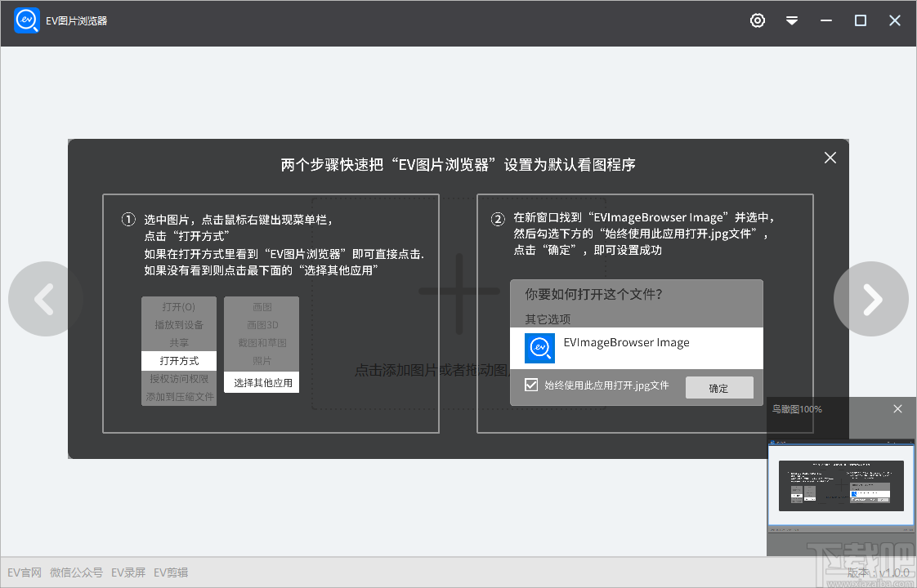Open the EV图片浏览器 logo icon
This screenshot has height=588, width=917.
point(26,20)
